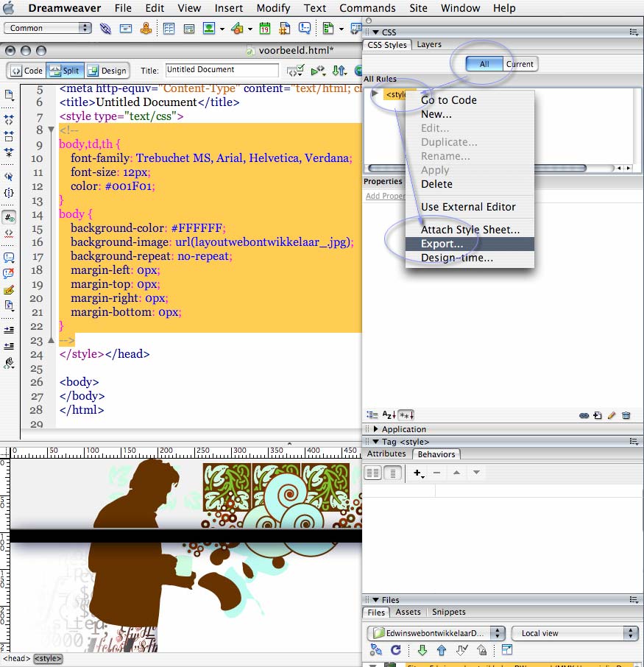Collapse the Files panel group
644x667 pixels.
click(375, 600)
